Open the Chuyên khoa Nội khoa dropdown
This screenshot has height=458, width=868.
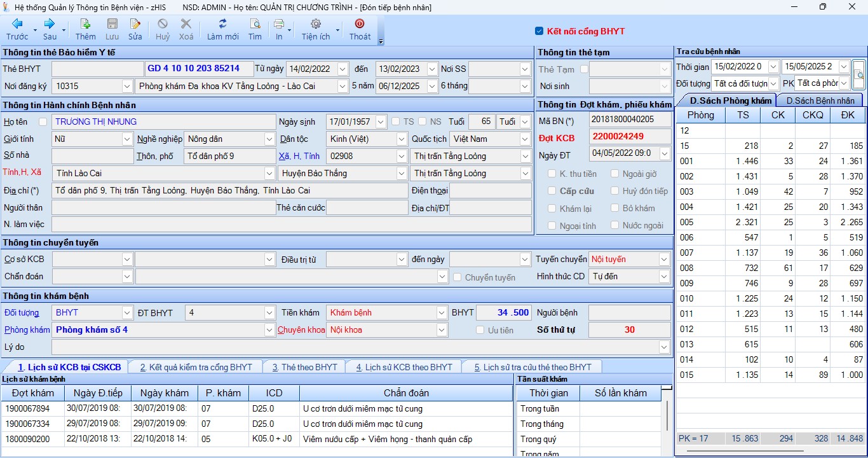pyautogui.click(x=442, y=330)
